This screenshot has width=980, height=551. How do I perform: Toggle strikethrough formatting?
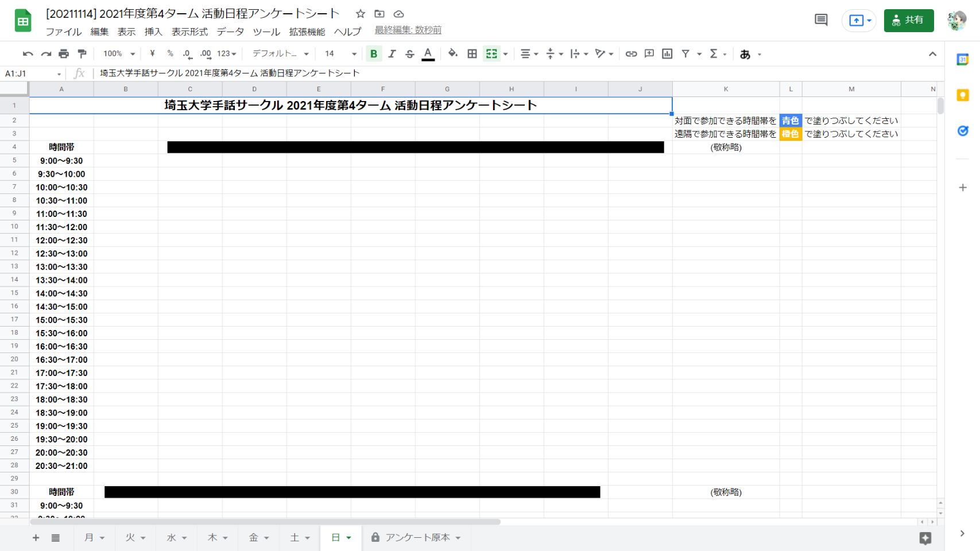tap(409, 54)
